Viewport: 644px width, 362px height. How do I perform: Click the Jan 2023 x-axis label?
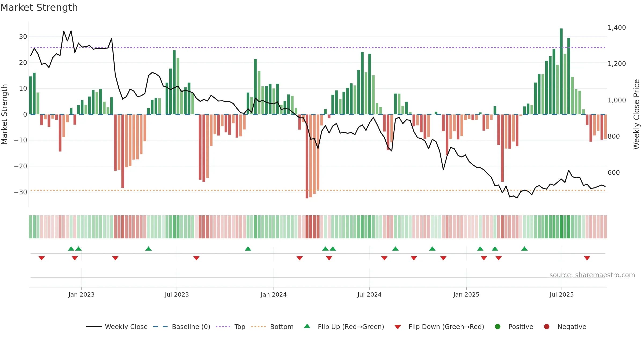click(x=82, y=294)
